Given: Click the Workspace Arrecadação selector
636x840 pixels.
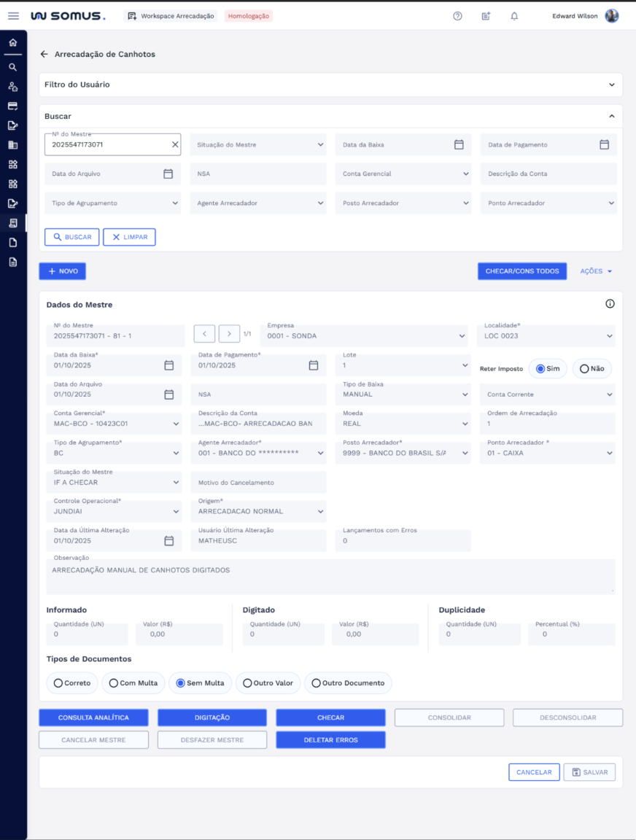Looking at the screenshot, I should 171,16.
